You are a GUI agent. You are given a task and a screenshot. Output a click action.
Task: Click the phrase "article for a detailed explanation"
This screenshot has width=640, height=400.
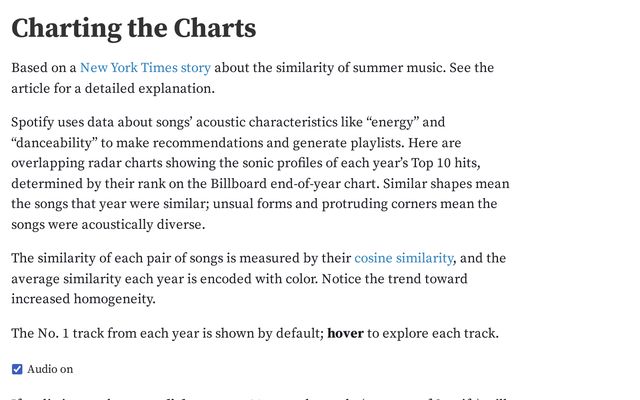[x=112, y=89]
